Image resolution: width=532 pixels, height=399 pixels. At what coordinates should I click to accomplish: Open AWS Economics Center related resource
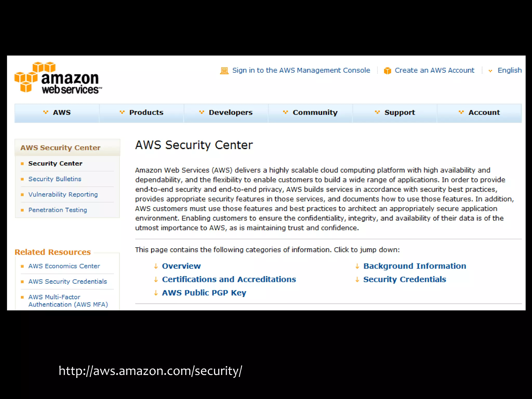click(64, 266)
